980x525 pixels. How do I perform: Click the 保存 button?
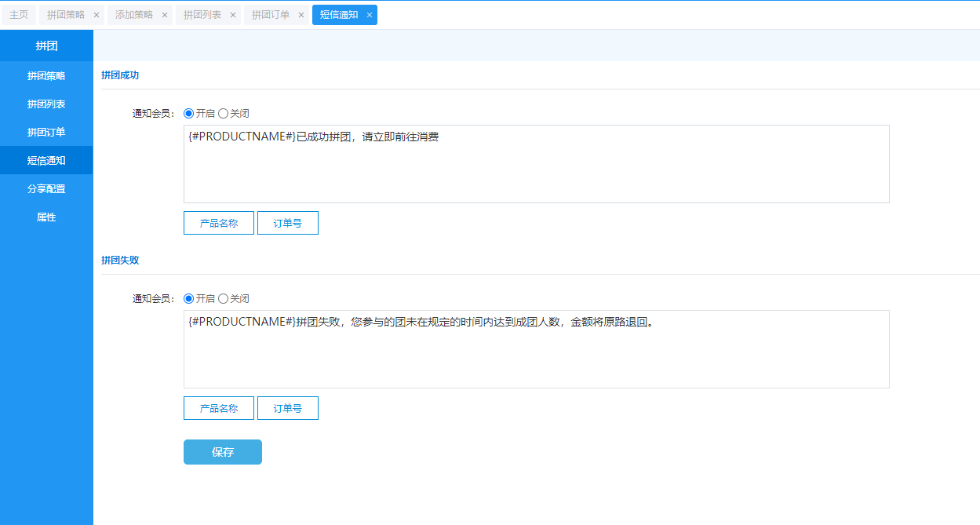pos(222,452)
